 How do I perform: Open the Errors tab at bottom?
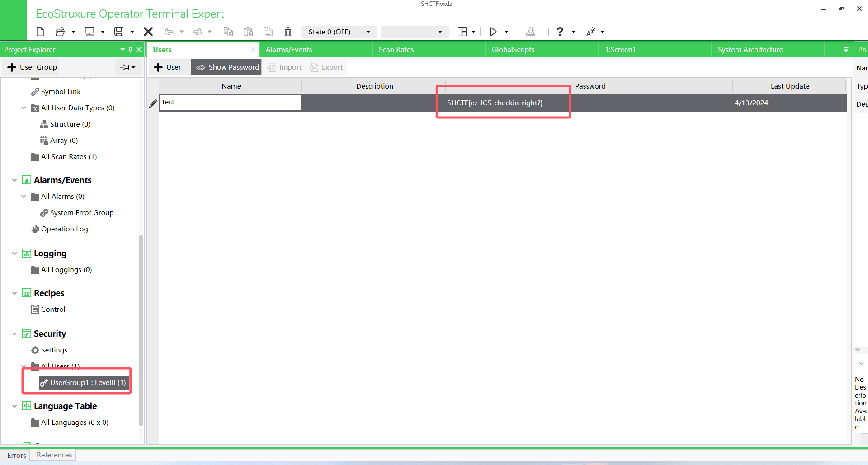tap(17, 455)
